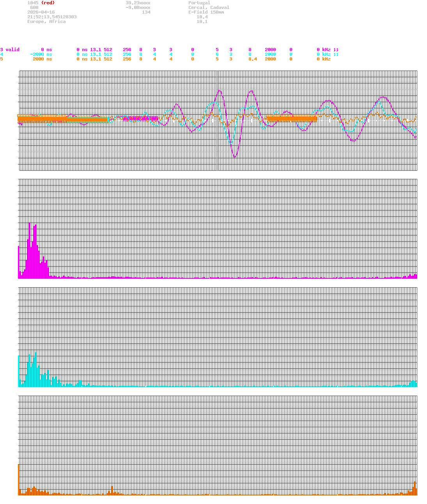Click the (red) station color label

coord(48,3)
